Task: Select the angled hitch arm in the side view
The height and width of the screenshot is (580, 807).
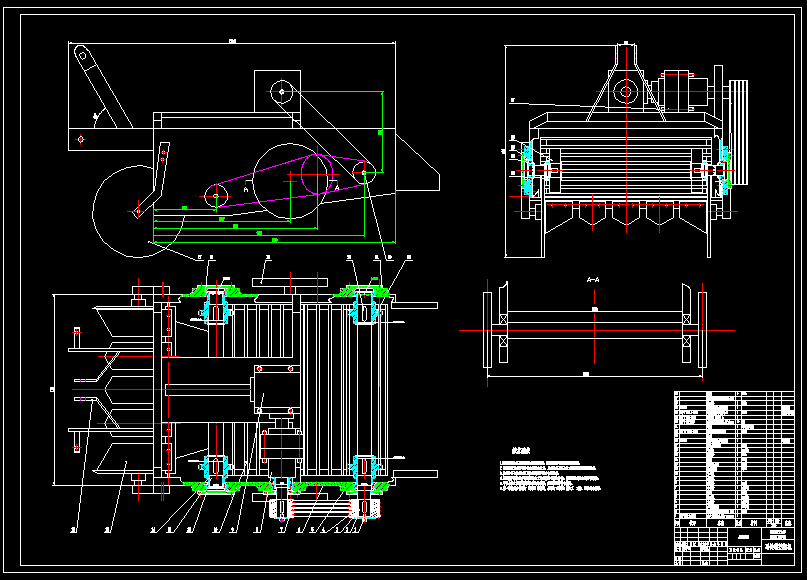Action: [x=103, y=87]
